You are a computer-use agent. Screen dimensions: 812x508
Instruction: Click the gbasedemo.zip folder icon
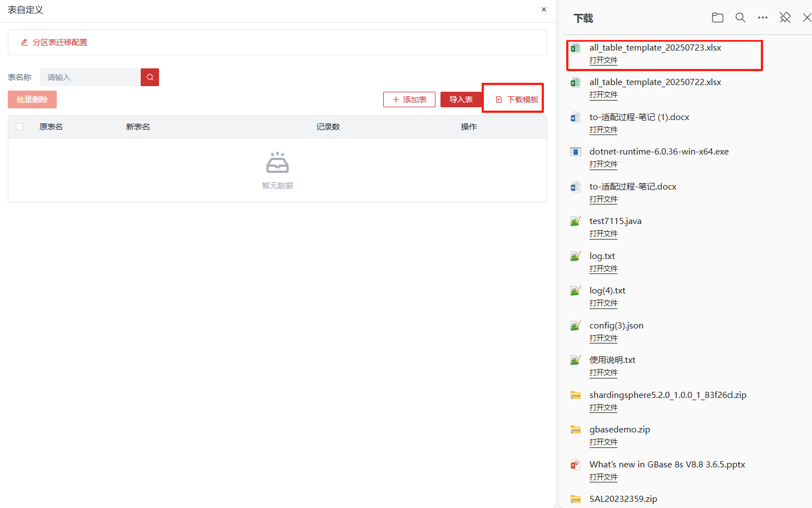576,430
